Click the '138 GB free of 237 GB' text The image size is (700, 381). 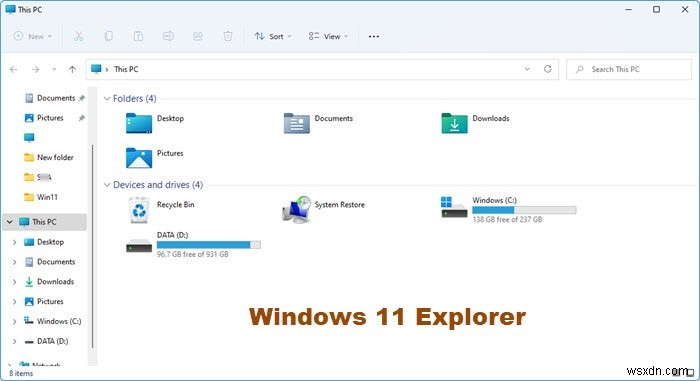(507, 219)
